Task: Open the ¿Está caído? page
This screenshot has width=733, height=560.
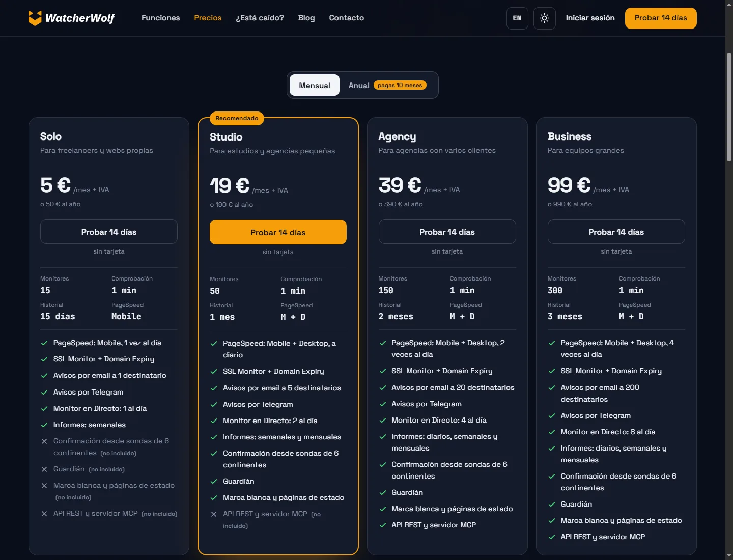Action: tap(260, 18)
